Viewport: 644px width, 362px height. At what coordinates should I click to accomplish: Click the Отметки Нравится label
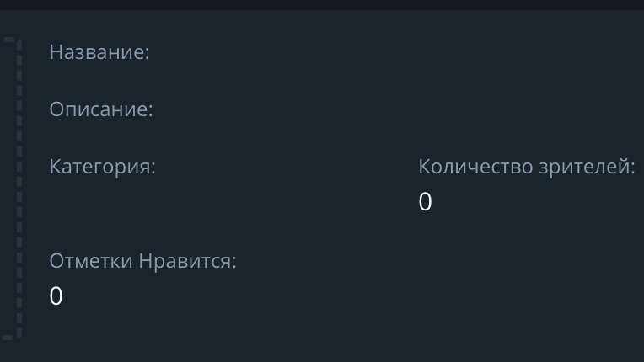pos(143,261)
